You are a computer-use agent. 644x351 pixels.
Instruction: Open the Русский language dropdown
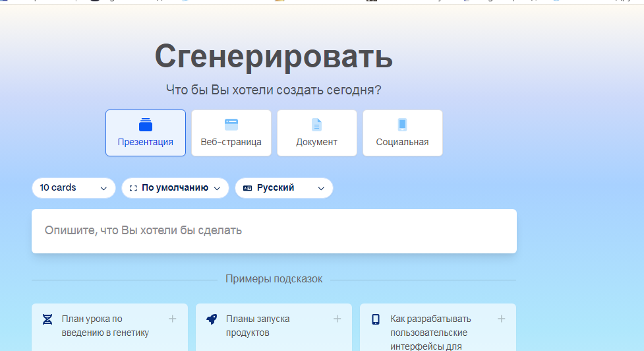point(283,188)
